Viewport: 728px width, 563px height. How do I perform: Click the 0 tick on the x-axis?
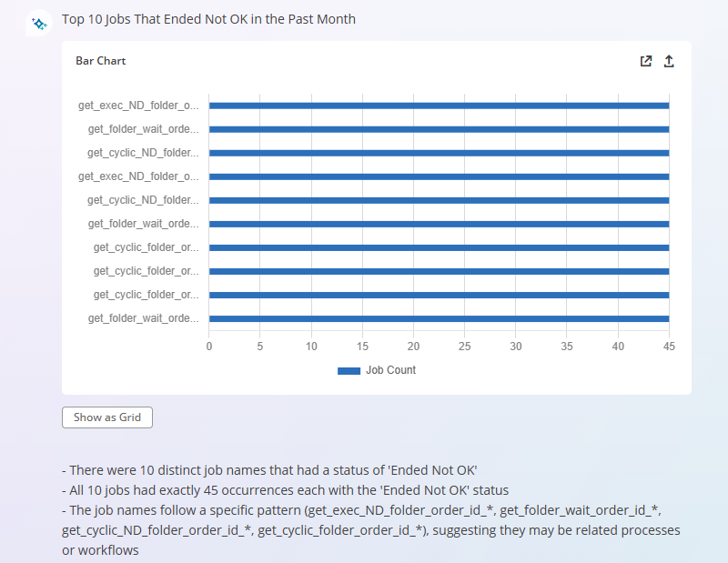(x=209, y=347)
